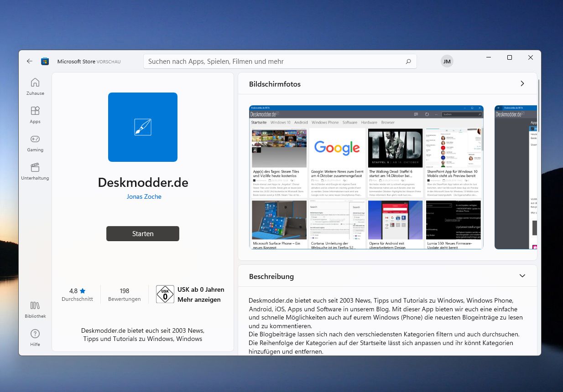Click the page's vertical scrollbar
This screenshot has width=563, height=392.
click(x=539, y=106)
